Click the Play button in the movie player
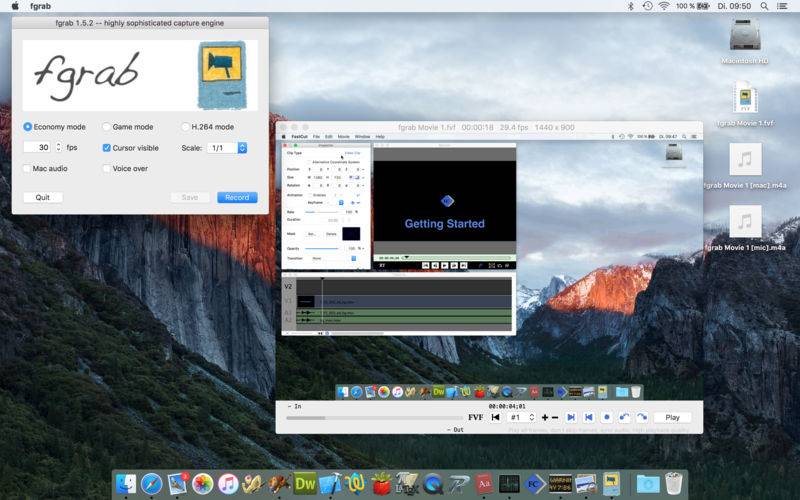Screen dimensions: 800x500 [x=672, y=417]
